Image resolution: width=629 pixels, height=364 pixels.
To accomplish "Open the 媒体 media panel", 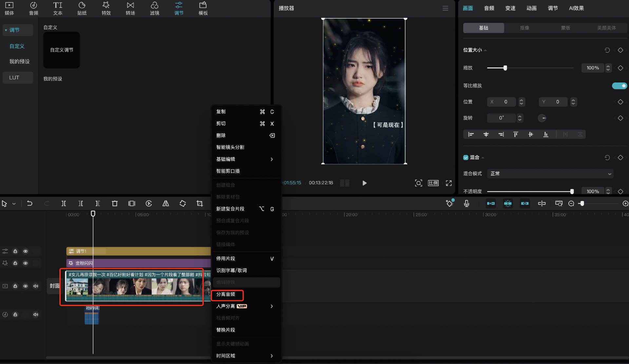I will pos(9,9).
